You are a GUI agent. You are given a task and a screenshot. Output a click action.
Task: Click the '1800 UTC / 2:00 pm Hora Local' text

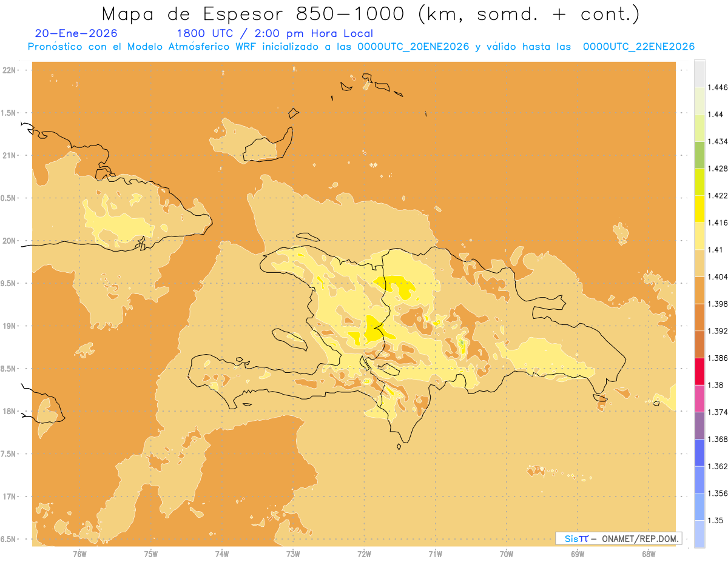point(275,34)
